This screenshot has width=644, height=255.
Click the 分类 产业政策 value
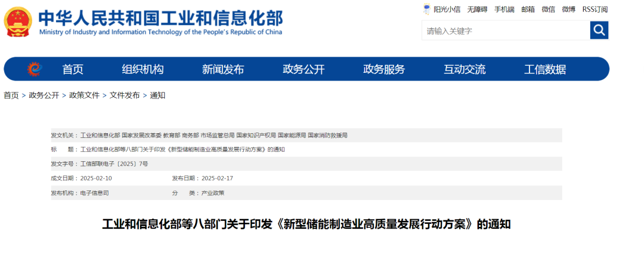point(213,192)
